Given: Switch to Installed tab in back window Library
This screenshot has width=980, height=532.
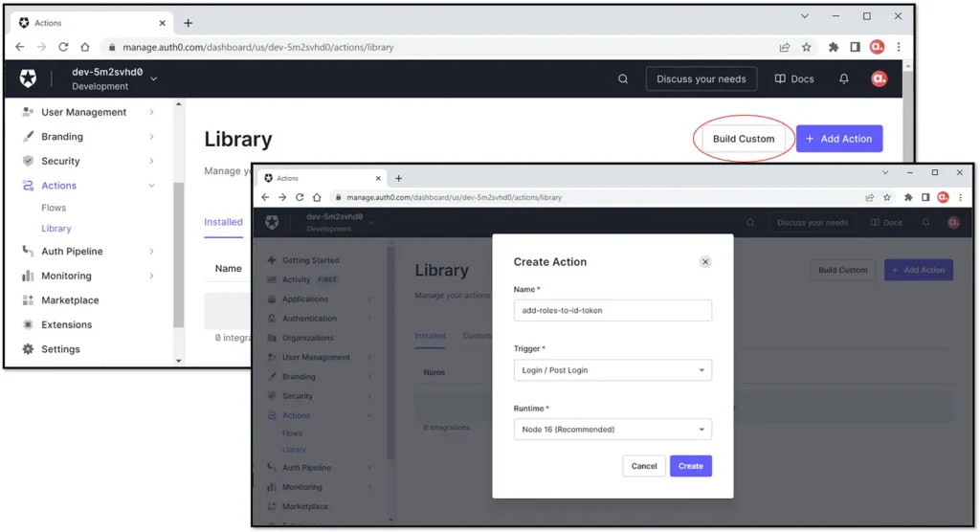Looking at the screenshot, I should tap(223, 222).
